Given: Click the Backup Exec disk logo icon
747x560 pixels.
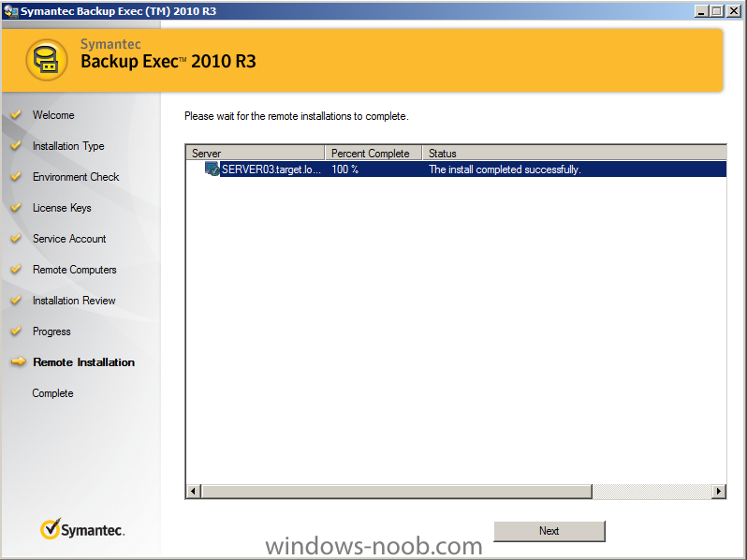Looking at the screenshot, I should (46, 60).
